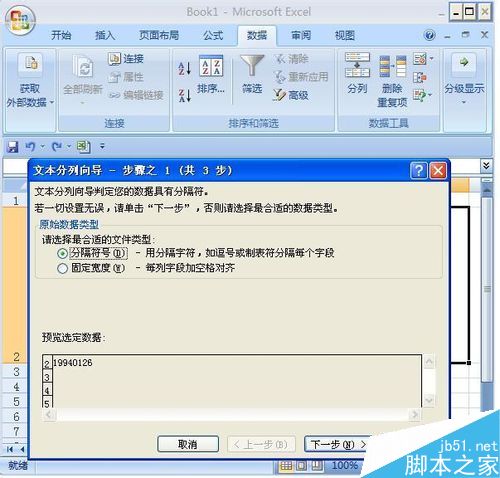Open the Review tab

pos(301,35)
